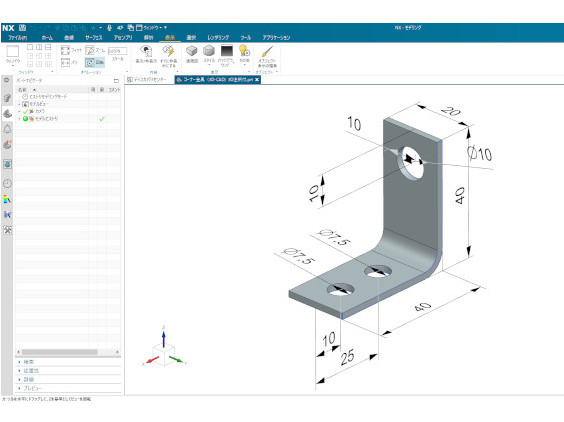Select single-view layout icon
Screen dimensions: 564x422
click(x=30, y=47)
